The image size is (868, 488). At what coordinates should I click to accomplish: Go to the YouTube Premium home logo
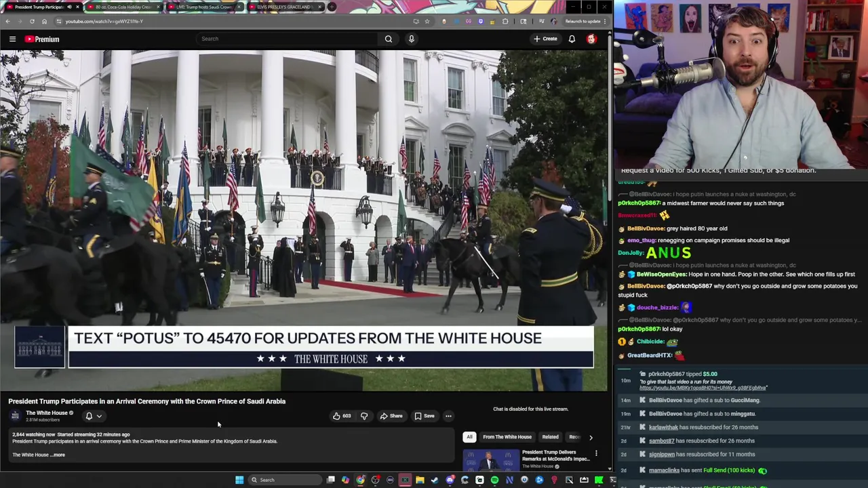coord(42,39)
